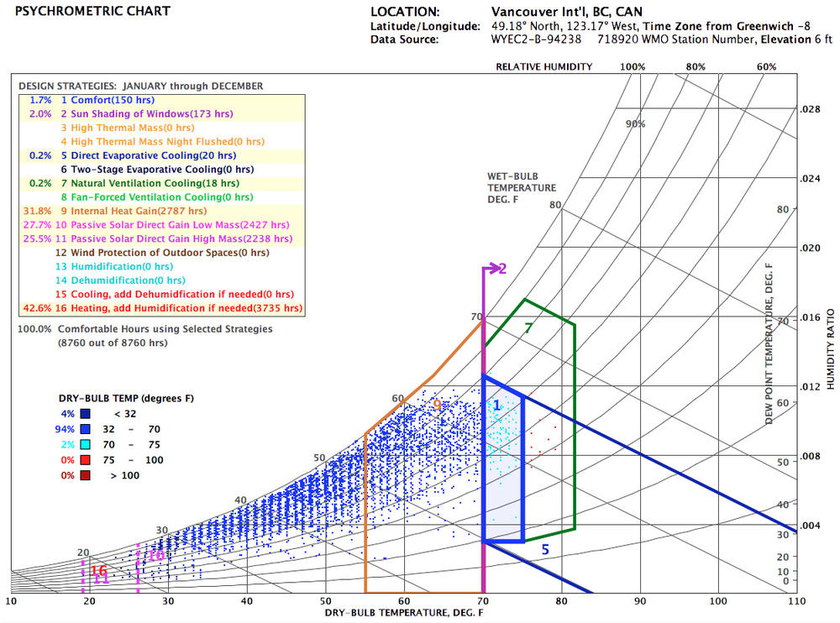Click the purple zone 2 arrow label
Viewport: 840px width, 623px height.
[x=501, y=269]
